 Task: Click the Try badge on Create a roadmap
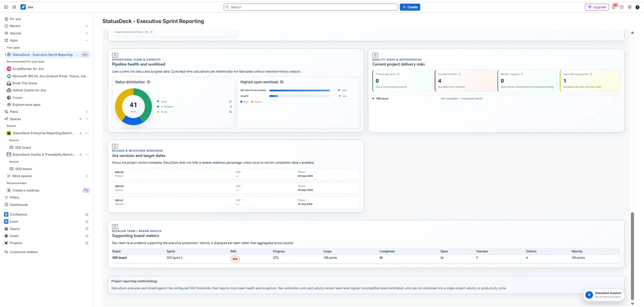[86, 190]
